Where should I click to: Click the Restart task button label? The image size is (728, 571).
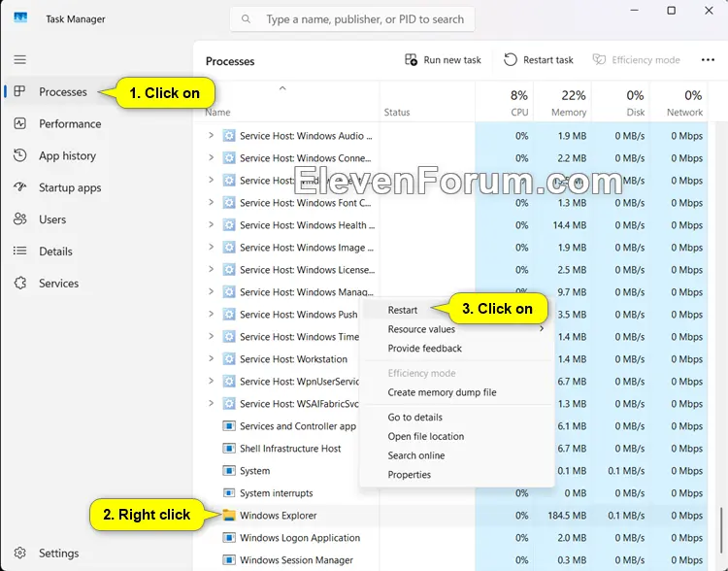click(547, 60)
